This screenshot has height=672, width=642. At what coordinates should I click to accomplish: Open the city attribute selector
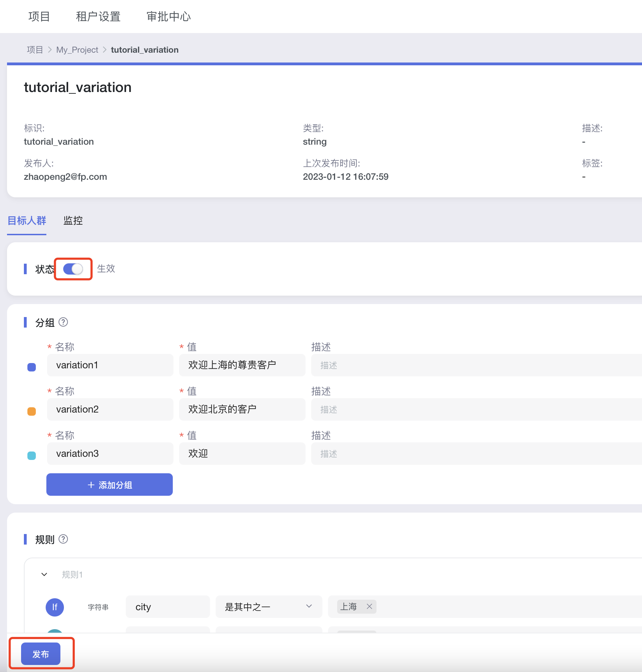168,606
